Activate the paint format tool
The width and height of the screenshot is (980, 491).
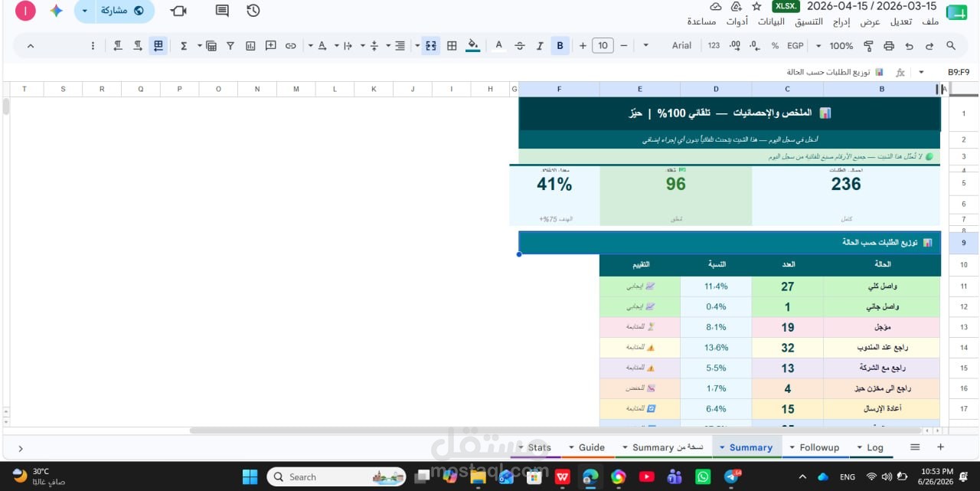(869, 46)
